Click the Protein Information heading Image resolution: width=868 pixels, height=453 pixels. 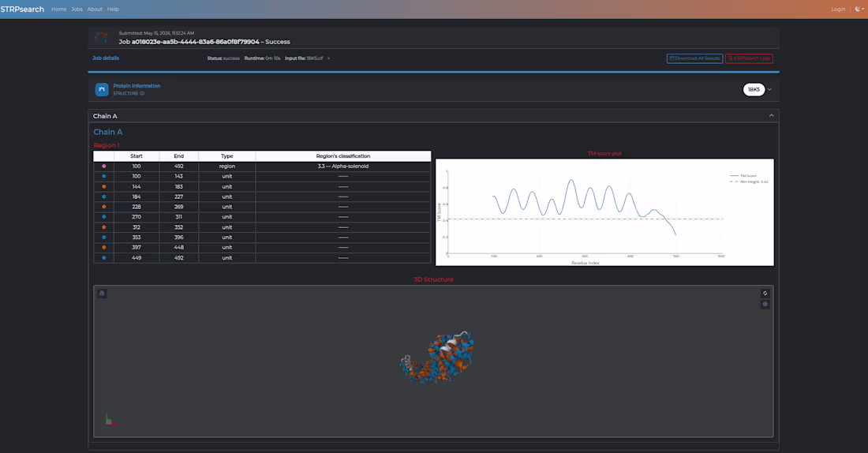coord(137,86)
